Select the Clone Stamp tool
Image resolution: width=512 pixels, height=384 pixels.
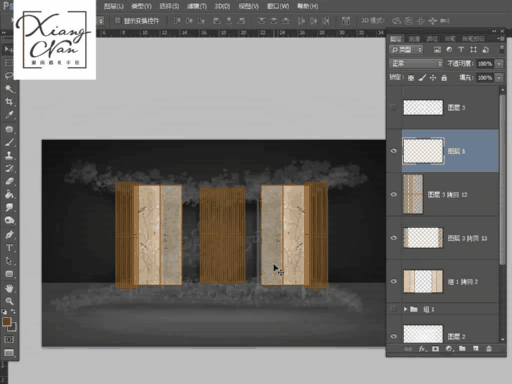(x=9, y=155)
